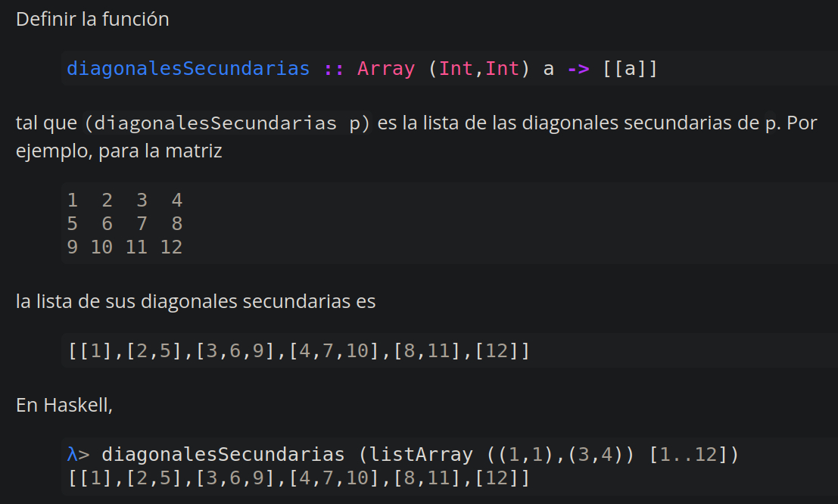Screen dimensions: 838x504
Task: Click inline code 'p' before 'Por'
Action: pos(771,123)
